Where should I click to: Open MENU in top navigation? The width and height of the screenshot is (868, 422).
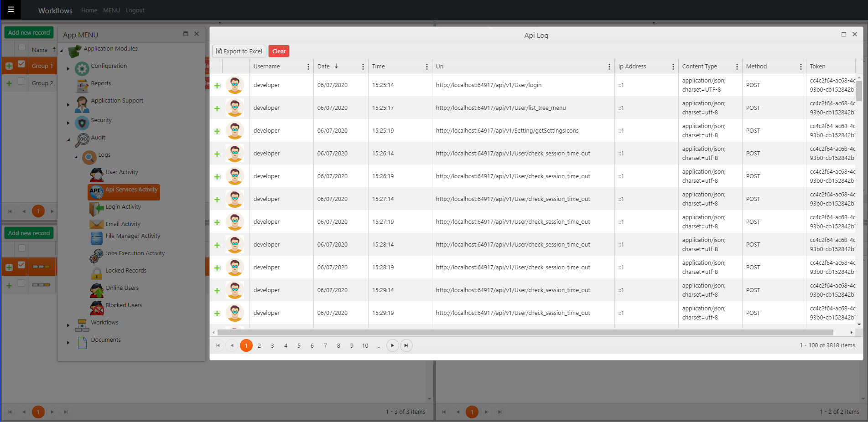click(112, 10)
